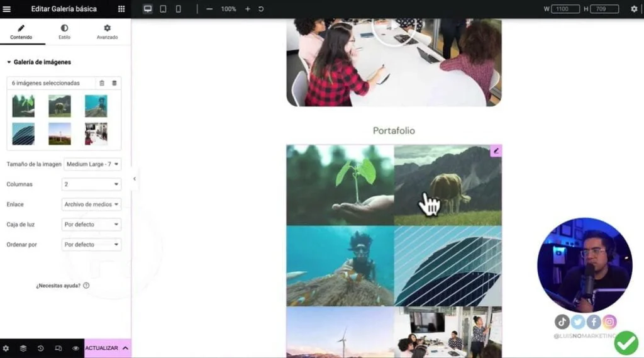The image size is (644, 358).
Task: Zoom in the canvas with plus
Action: coord(248,9)
